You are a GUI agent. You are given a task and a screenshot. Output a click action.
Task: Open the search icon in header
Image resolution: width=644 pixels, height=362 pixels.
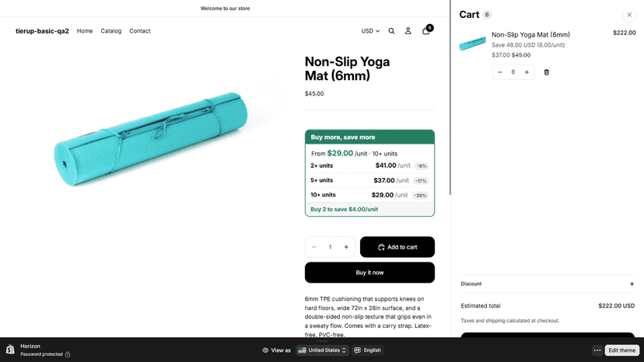[391, 31]
